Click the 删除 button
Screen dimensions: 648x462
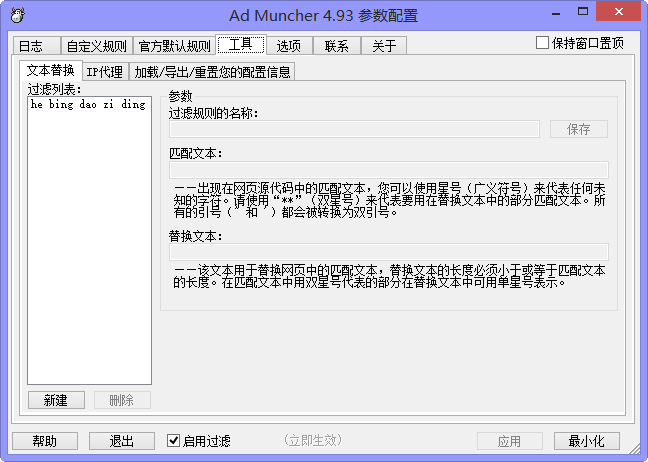(x=122, y=400)
